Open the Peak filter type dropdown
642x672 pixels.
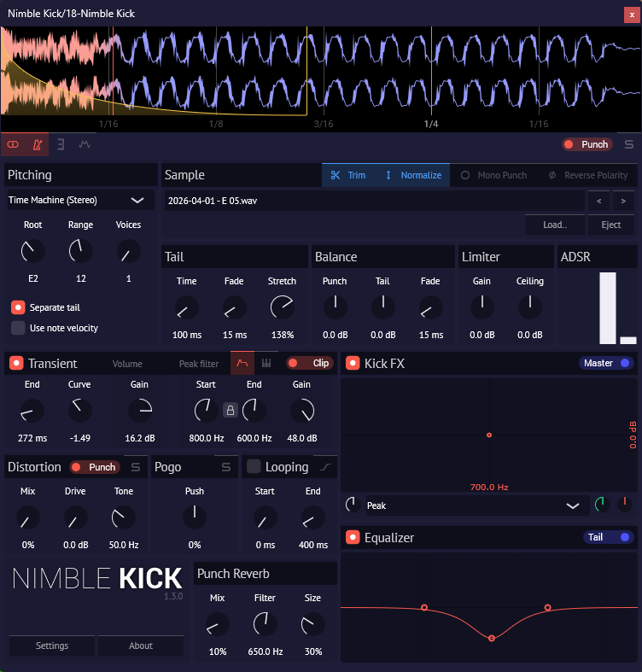(x=476, y=505)
